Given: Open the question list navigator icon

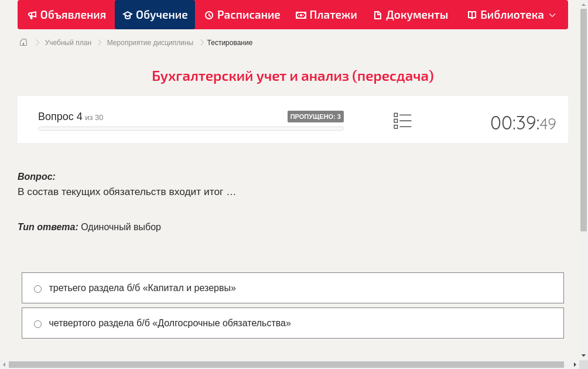Looking at the screenshot, I should [x=402, y=120].
